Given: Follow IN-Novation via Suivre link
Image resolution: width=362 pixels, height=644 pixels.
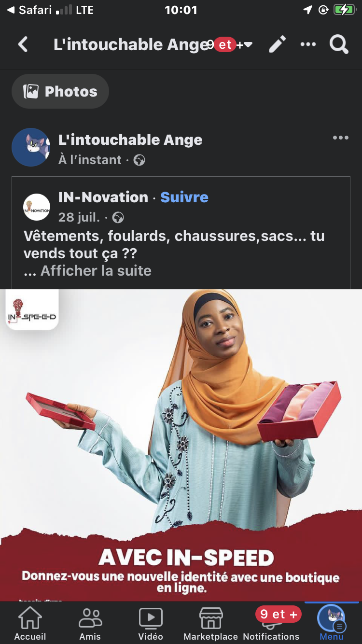Looking at the screenshot, I should pyautogui.click(x=184, y=197).
